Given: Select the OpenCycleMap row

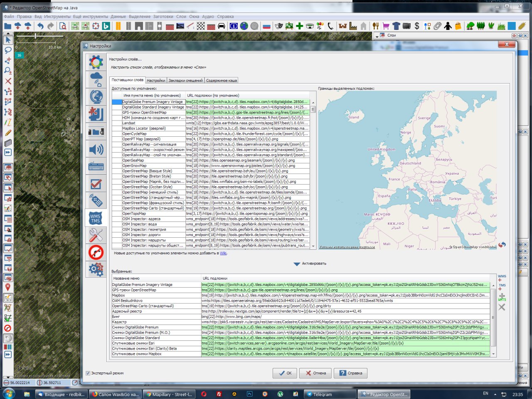Looking at the screenshot, I should click(x=211, y=134).
